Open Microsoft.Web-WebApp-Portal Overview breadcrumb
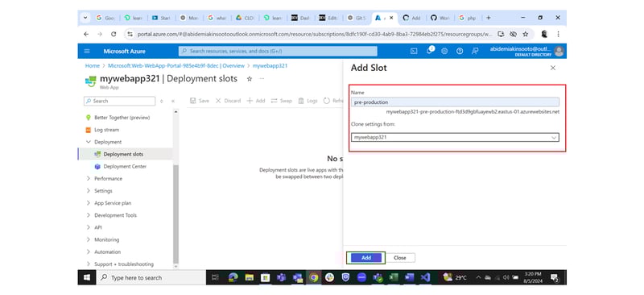Screen dimensions: 644x295 pyautogui.click(x=176, y=66)
